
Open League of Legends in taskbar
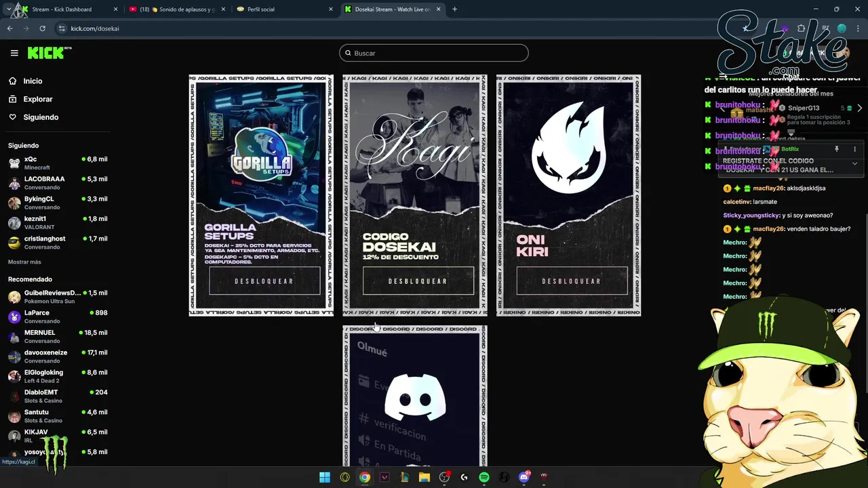(x=404, y=477)
